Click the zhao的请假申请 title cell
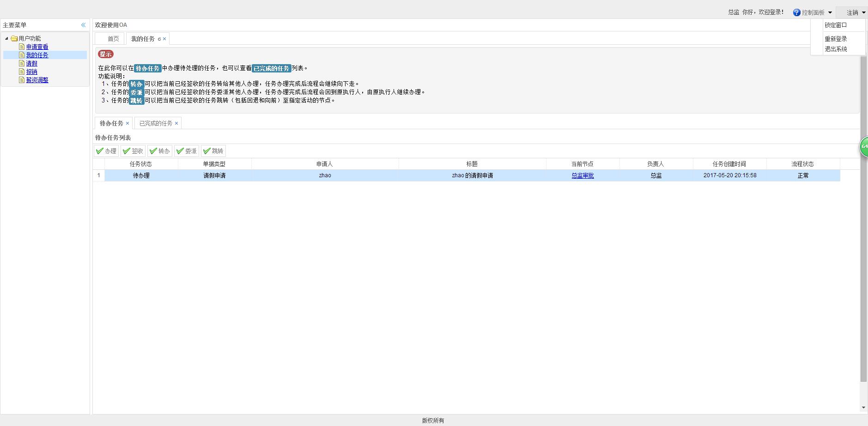 coord(472,175)
